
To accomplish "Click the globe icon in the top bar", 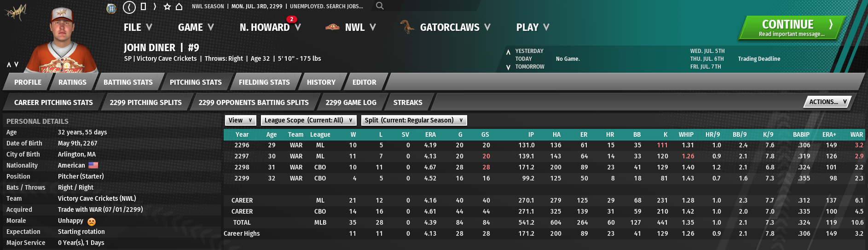I will 111,7.
